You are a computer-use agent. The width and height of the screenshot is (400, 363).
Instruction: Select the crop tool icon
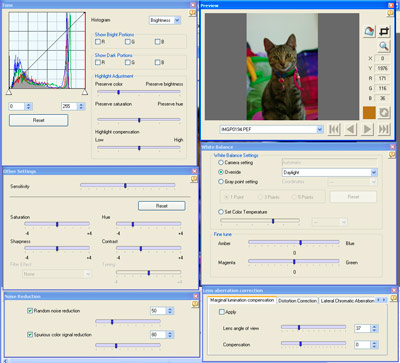pos(384,31)
